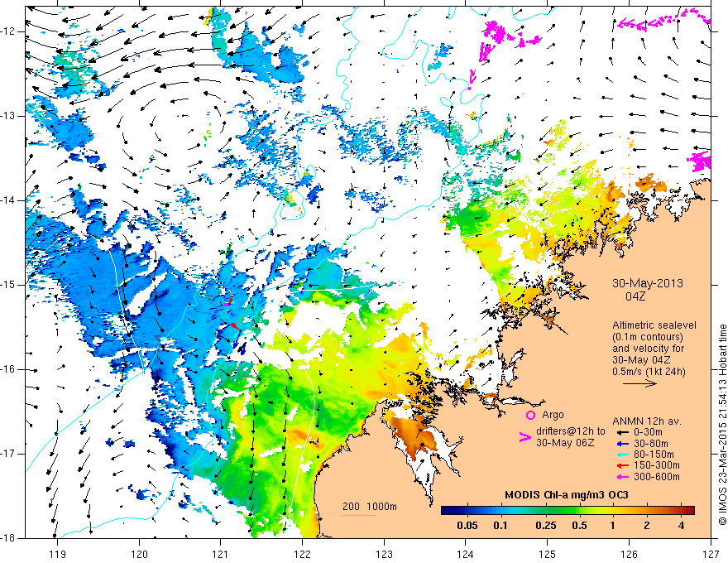The height and width of the screenshot is (563, 728).
Task: Click the colorbar tick label 4
Action: point(681,526)
